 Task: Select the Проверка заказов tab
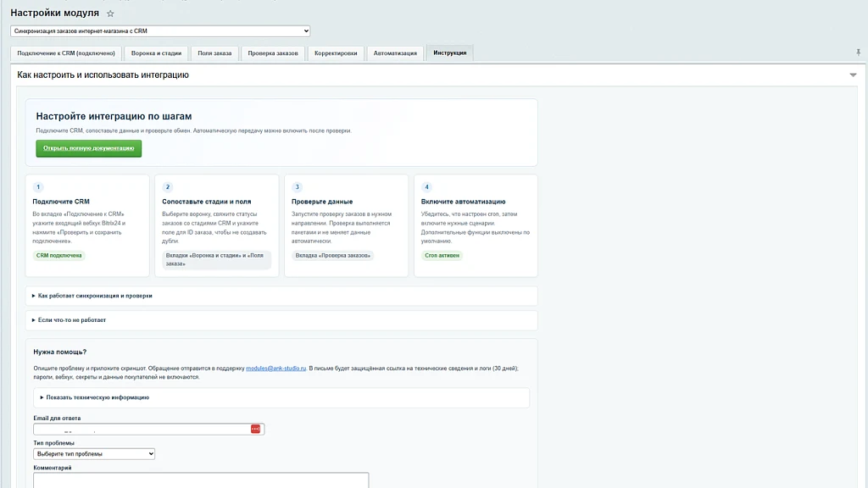pos(273,53)
